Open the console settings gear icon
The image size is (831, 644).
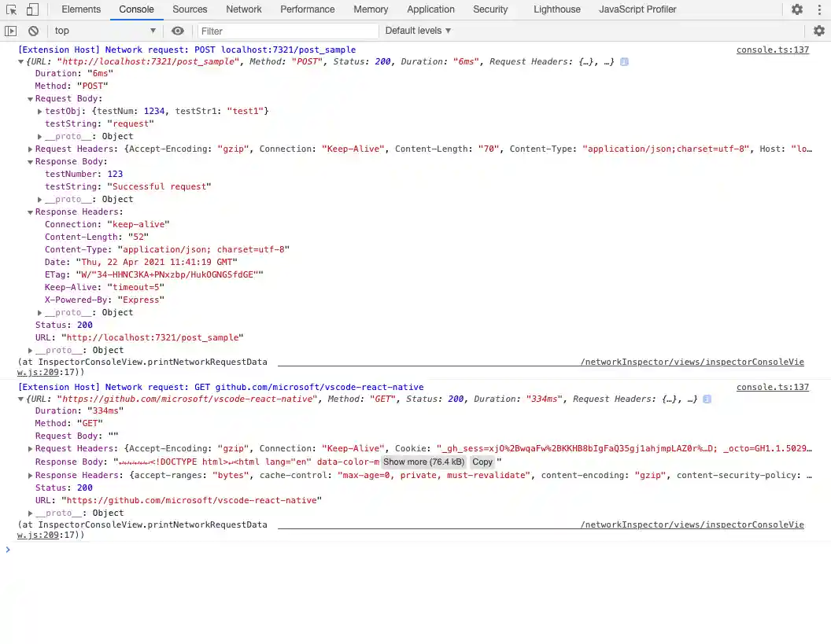pos(819,31)
